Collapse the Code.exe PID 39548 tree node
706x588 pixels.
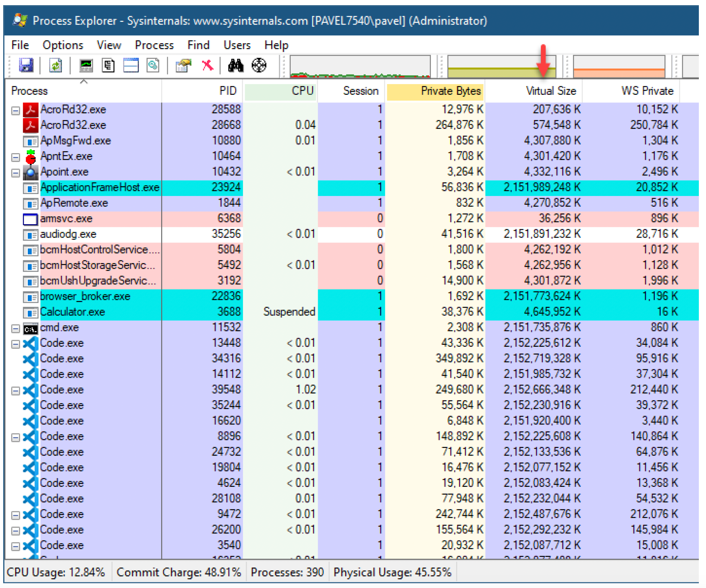[x=15, y=391]
